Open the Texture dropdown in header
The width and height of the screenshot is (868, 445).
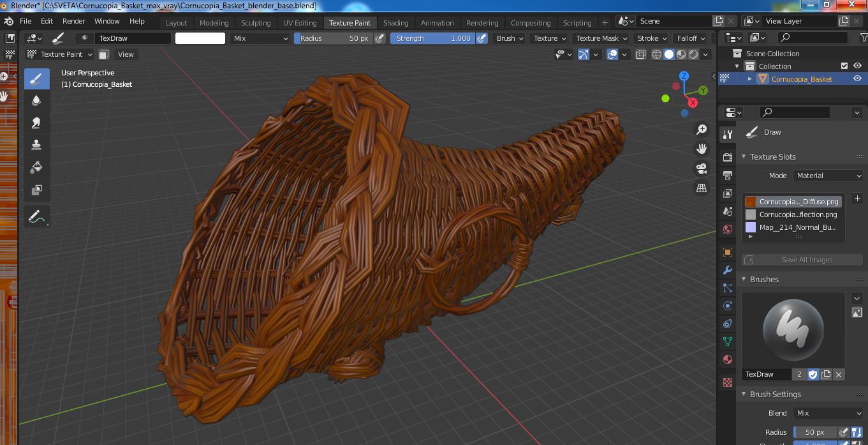(549, 38)
